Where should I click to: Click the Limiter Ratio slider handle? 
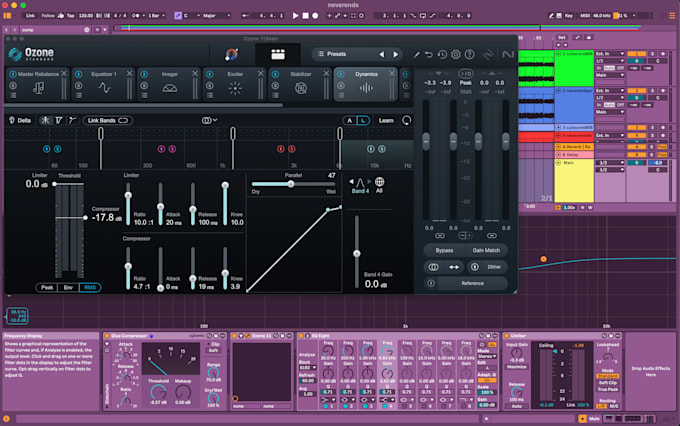pyautogui.click(x=128, y=195)
